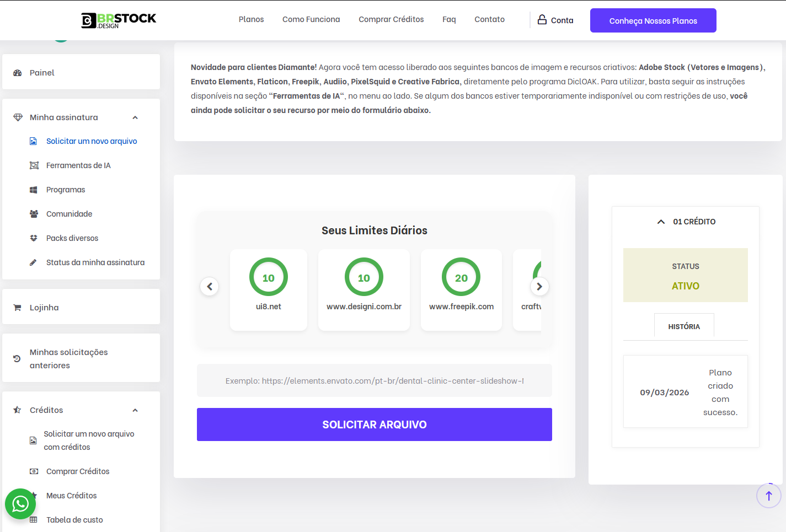Open Solicitar um novo arquivo com créditos
Viewport: 786px width, 532px height.
click(89, 440)
